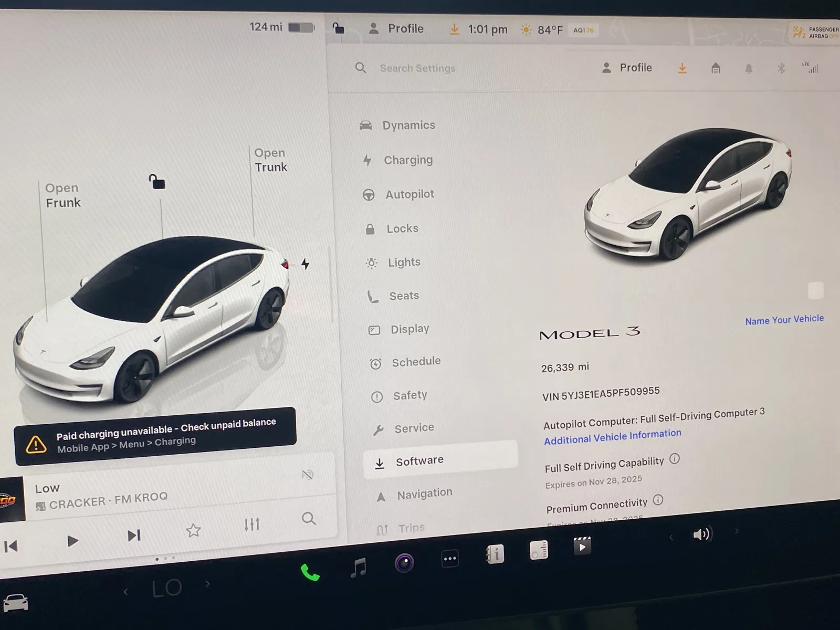
Task: Click info icon beside Premium Connectivity
Action: pos(658,500)
